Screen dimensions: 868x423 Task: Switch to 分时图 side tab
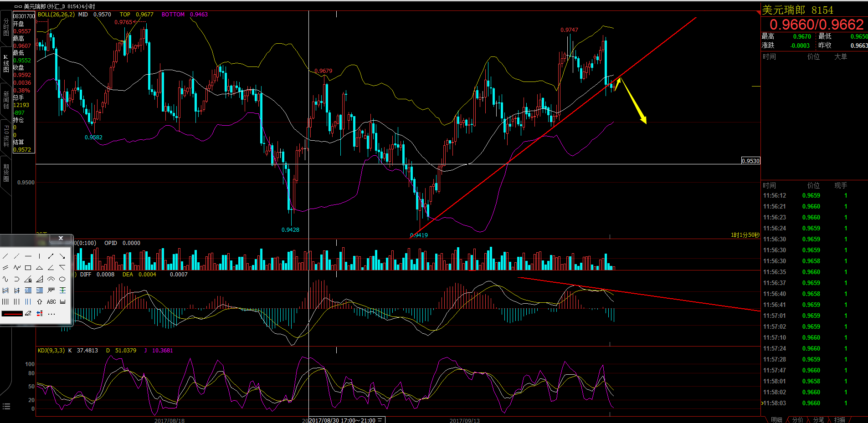6,27
